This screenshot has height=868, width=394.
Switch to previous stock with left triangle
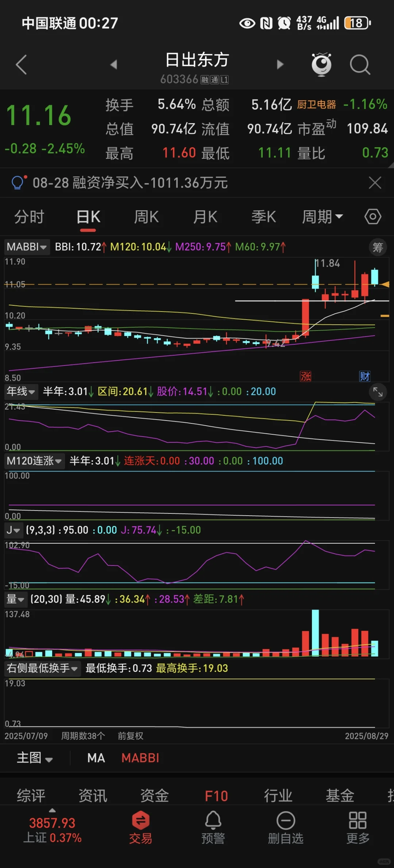[x=114, y=64]
